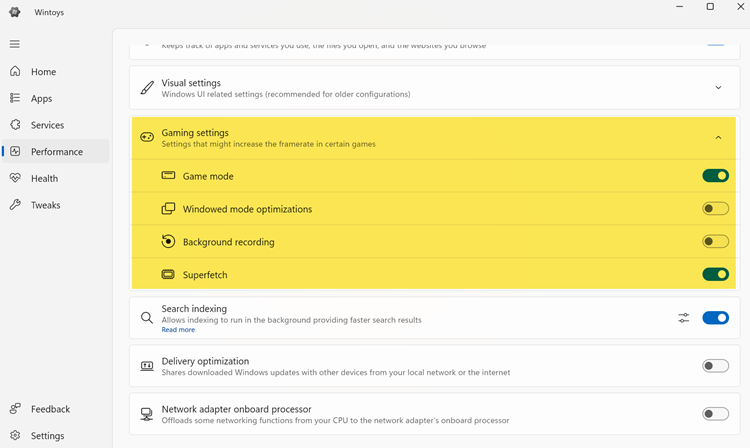Enable the Background recording switch
750x448 pixels.
pyautogui.click(x=715, y=242)
